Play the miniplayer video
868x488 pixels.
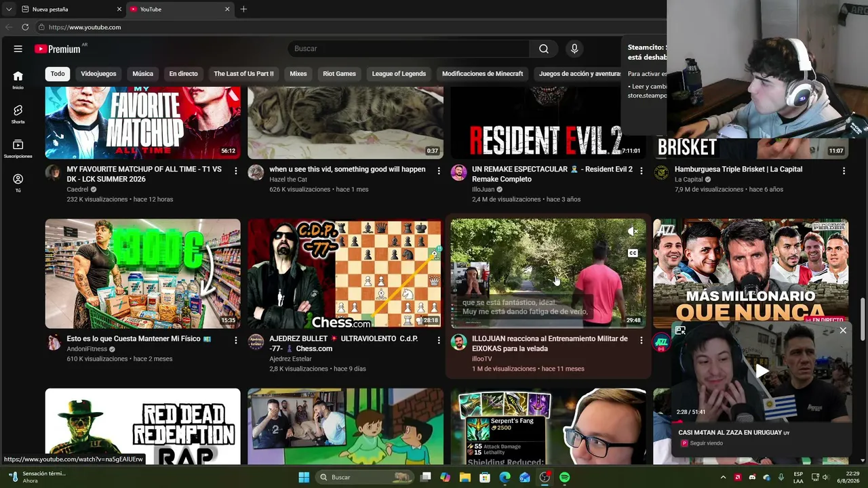click(x=762, y=371)
